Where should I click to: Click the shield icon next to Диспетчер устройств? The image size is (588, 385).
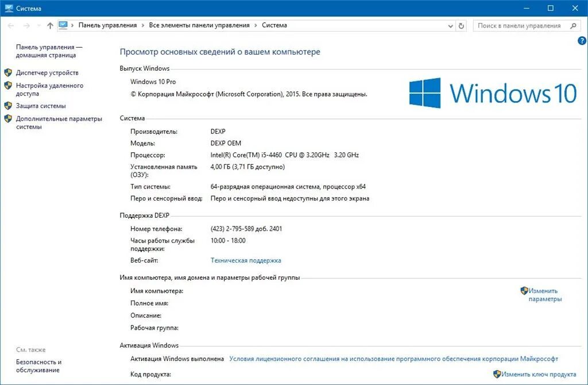(x=8, y=72)
